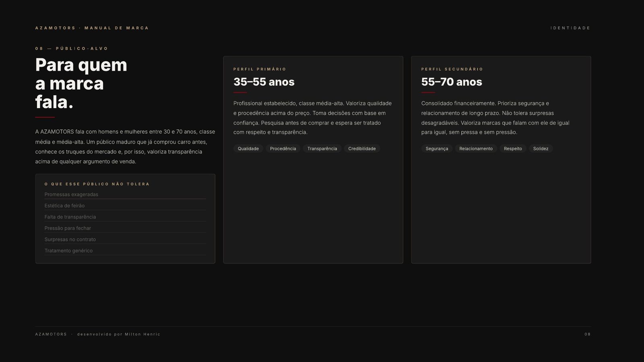Select the Procedência tag
This screenshot has width=644, height=362.
tap(283, 149)
